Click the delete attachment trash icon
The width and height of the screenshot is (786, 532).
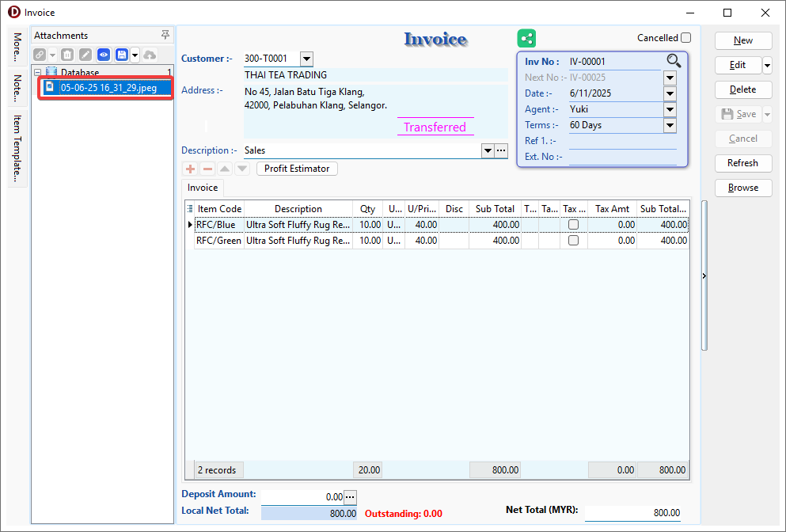pos(67,55)
